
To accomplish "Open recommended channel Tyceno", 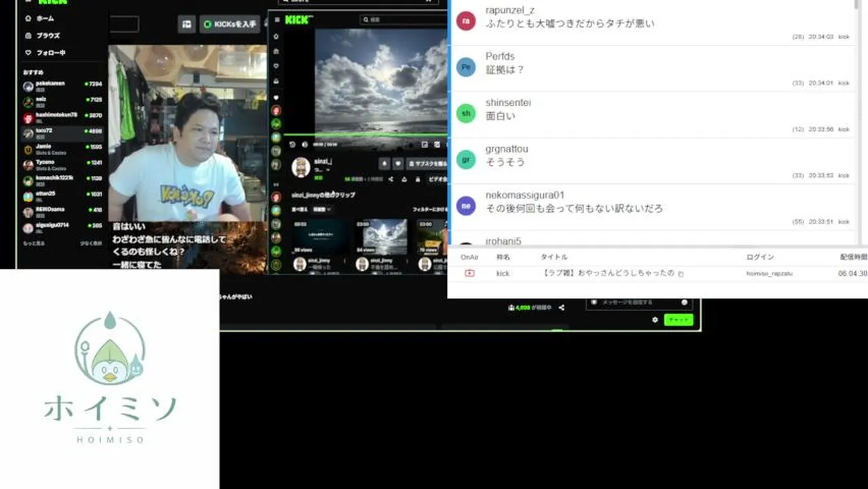I will [x=62, y=164].
